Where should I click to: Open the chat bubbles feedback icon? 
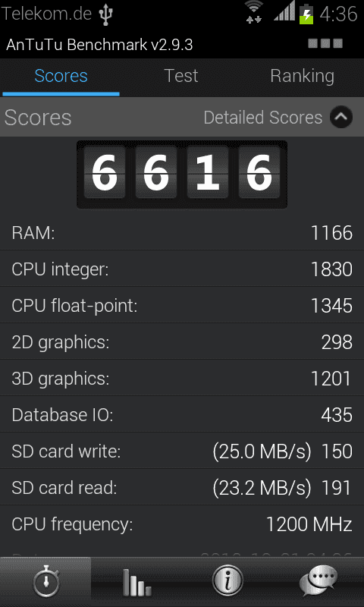(x=318, y=580)
